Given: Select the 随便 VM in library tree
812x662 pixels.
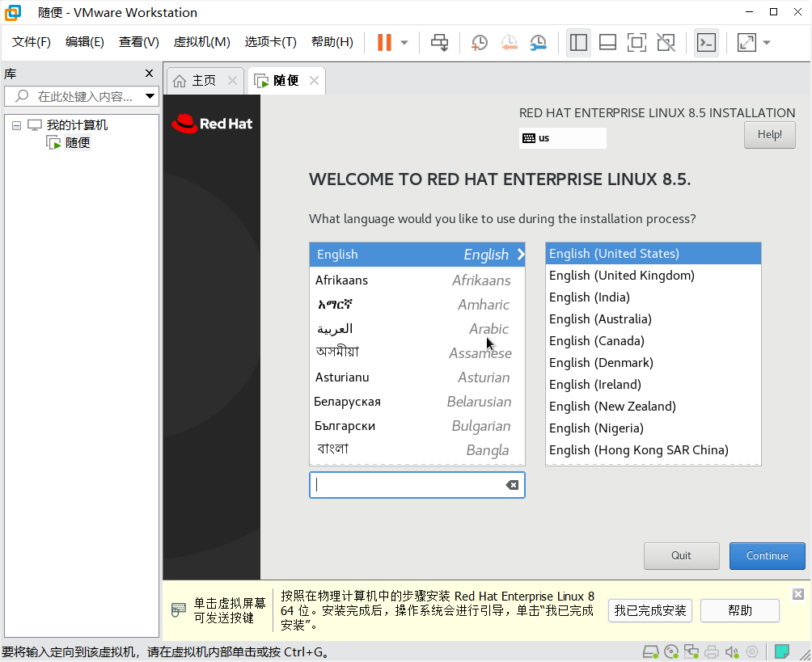Looking at the screenshot, I should click(78, 142).
